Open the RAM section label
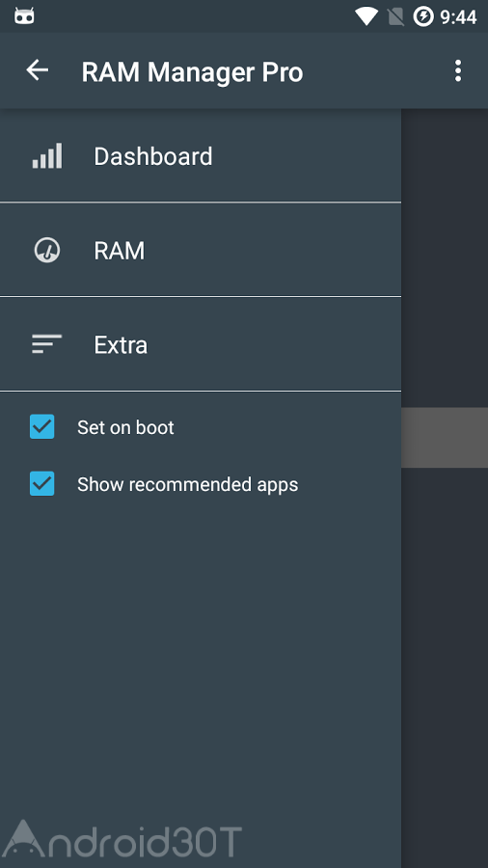 pyautogui.click(x=120, y=251)
